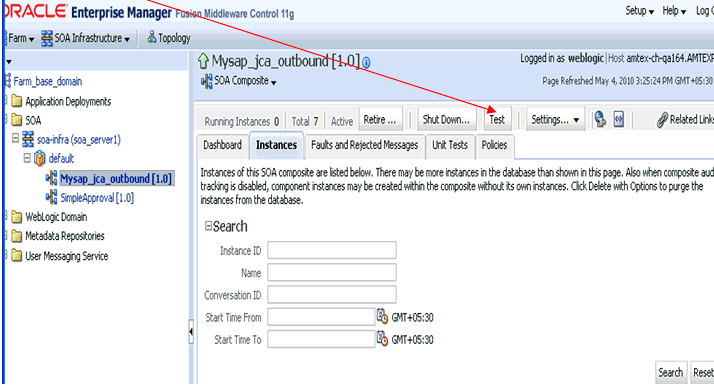Open calendar picker for Start Time From
This screenshot has width=714, height=389.
pos(382,316)
